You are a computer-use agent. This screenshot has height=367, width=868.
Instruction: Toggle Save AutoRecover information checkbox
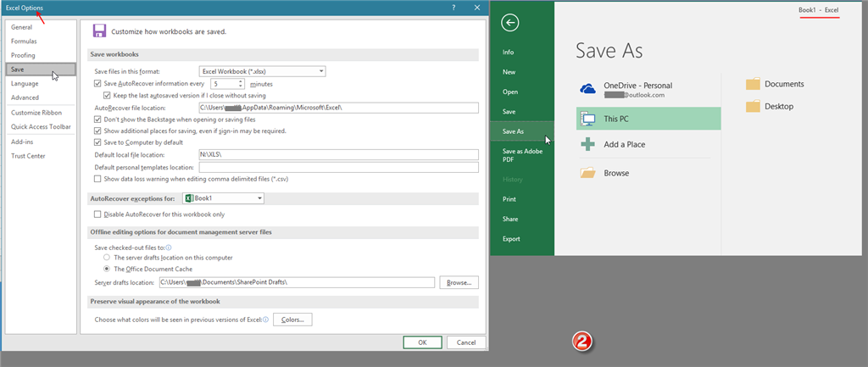tap(98, 84)
